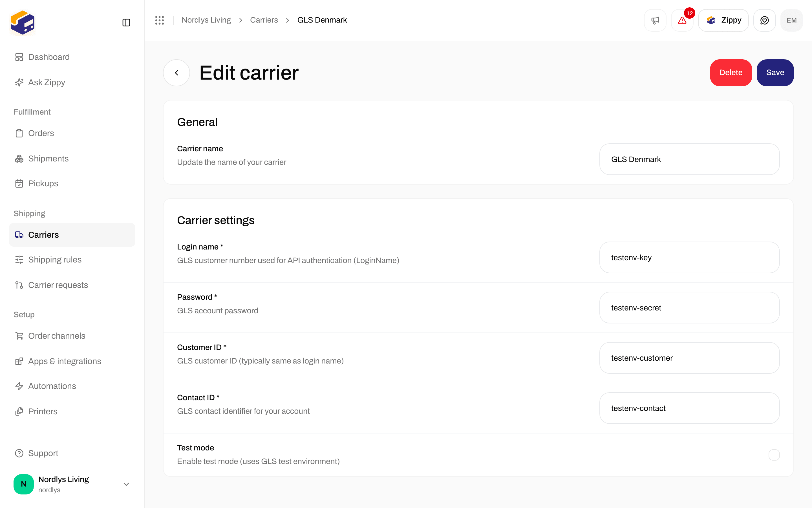Select Carriers sidebar item
This screenshot has width=812, height=508.
tap(72, 235)
